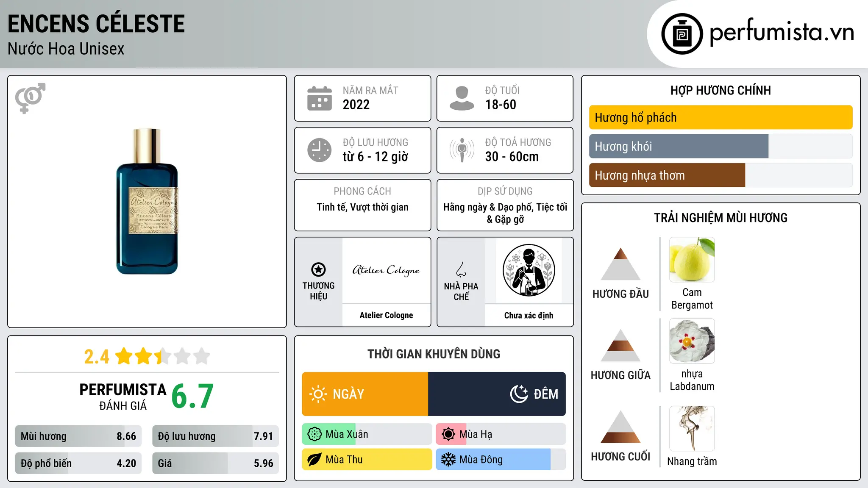Click the star badge icon above Thương hiệu
The width and height of the screenshot is (868, 488).
coord(318,269)
